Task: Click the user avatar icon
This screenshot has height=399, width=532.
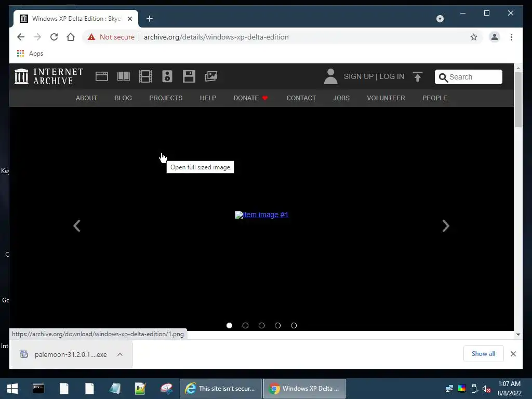Action: tap(330, 76)
